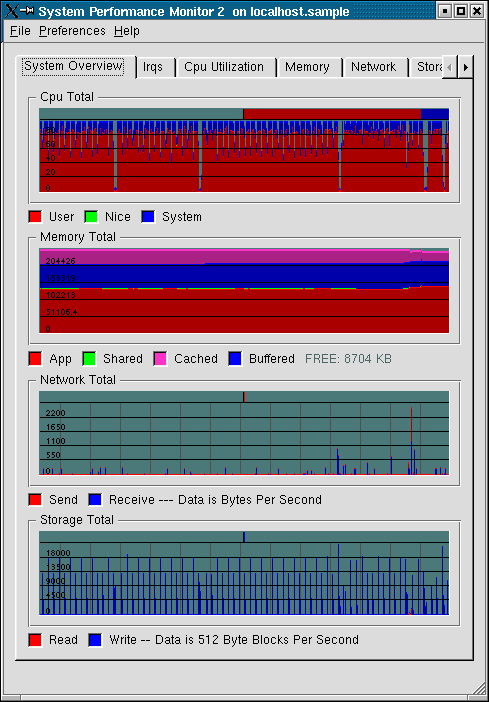Click the red User legend swatch
Screen dimensions: 489x702
(x=35, y=217)
